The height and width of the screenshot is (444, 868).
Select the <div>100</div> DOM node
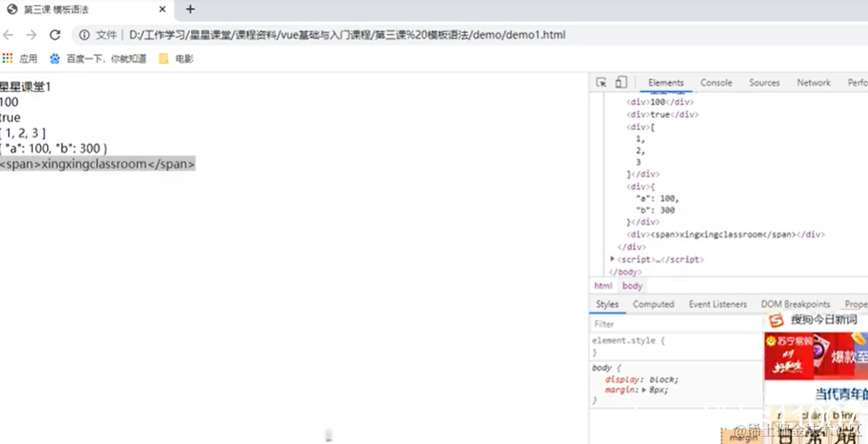point(659,102)
